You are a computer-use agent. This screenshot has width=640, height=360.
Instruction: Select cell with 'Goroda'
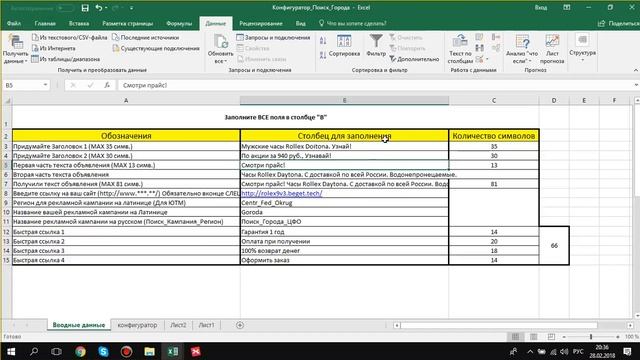point(344,212)
